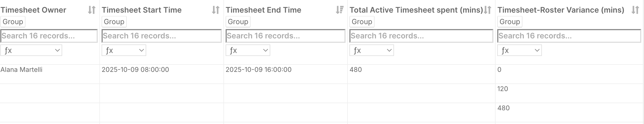Group by Timesheet Start Time

[114, 22]
